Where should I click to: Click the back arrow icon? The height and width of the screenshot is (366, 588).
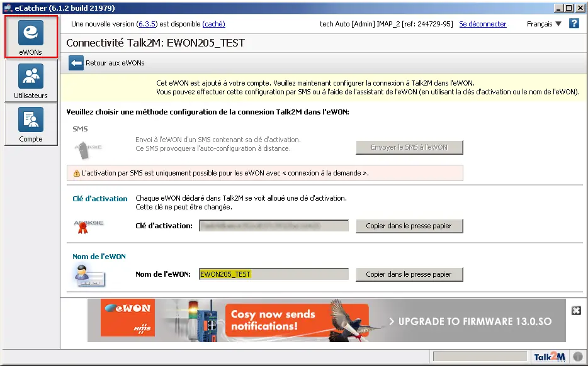[76, 63]
